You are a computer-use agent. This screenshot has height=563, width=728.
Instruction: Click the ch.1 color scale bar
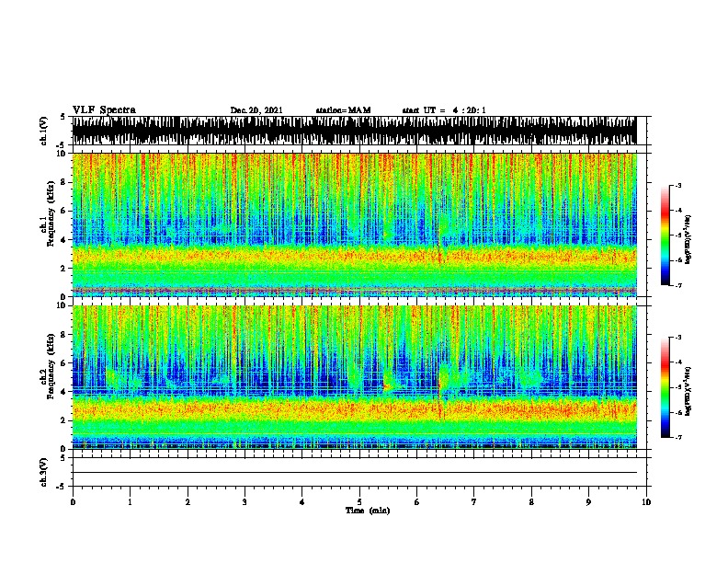665,236
